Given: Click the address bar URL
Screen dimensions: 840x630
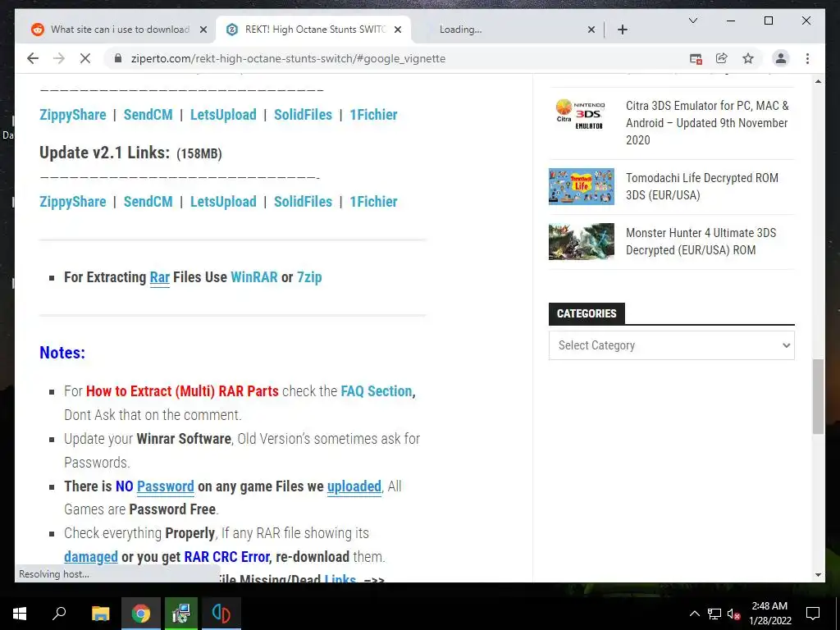Looking at the screenshot, I should pyautogui.click(x=288, y=58).
